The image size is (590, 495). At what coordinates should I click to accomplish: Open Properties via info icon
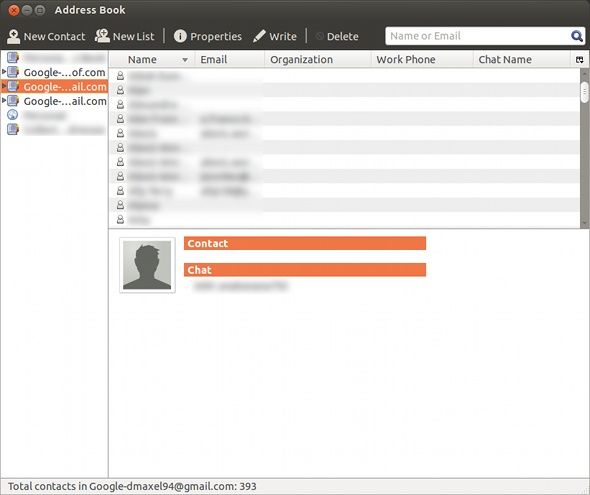pyautogui.click(x=180, y=36)
